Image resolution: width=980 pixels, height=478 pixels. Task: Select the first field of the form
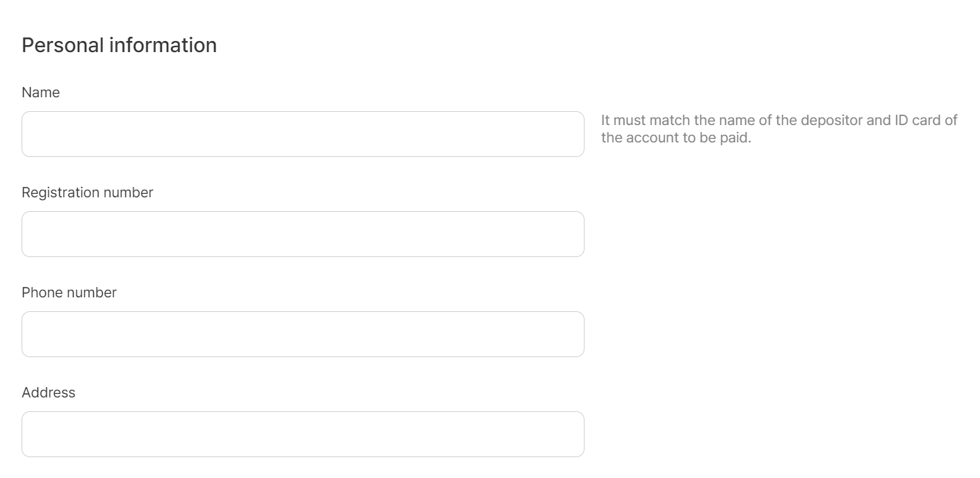pos(302,134)
